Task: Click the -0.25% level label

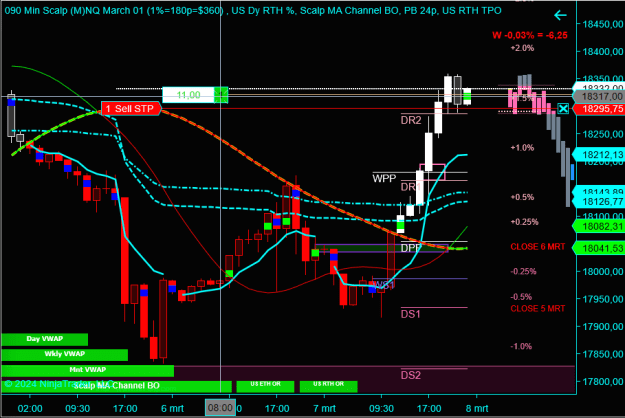Action: 523,271
